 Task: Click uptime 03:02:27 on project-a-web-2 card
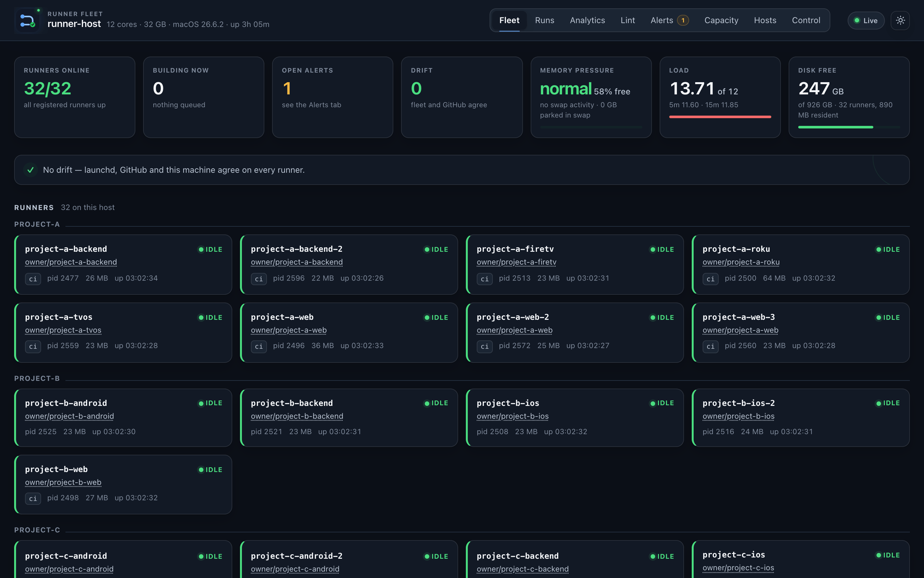[588, 346]
